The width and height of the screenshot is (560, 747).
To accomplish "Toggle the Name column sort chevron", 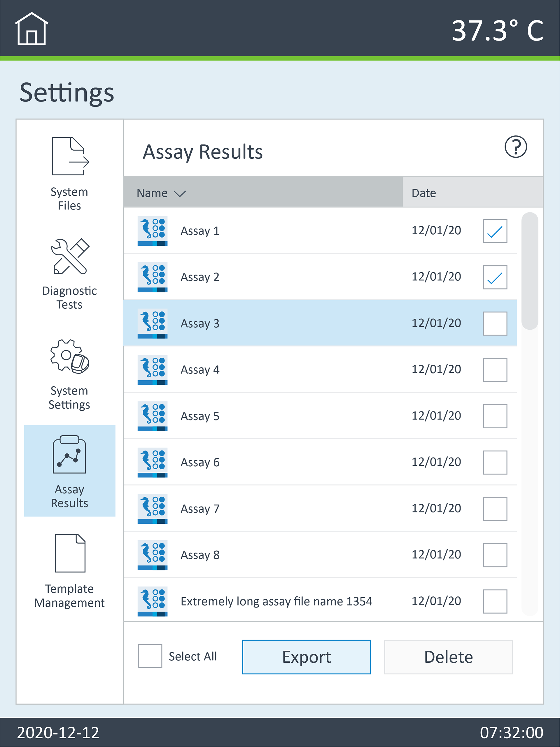I will (x=180, y=193).
